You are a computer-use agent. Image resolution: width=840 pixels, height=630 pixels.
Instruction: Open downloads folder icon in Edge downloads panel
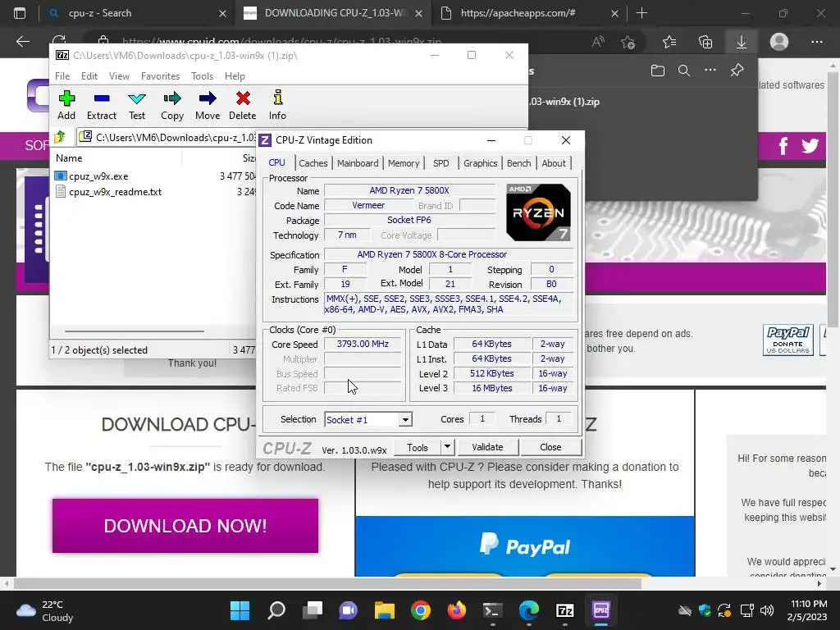coord(658,71)
